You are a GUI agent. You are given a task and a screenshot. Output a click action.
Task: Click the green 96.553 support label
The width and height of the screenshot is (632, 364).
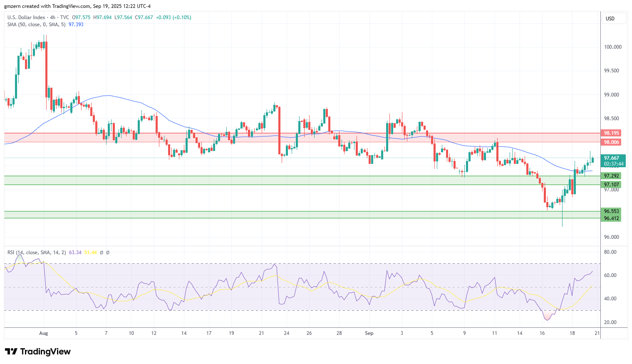[x=612, y=211]
